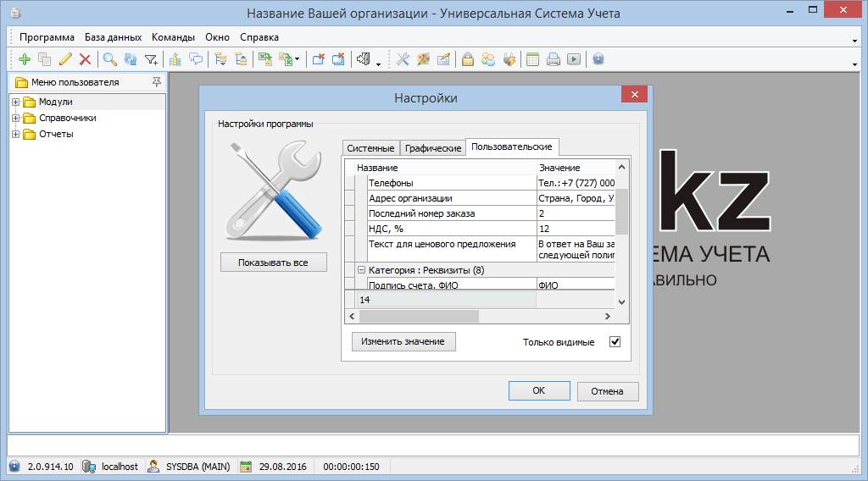Expand the "Модули" tree node

(16, 102)
